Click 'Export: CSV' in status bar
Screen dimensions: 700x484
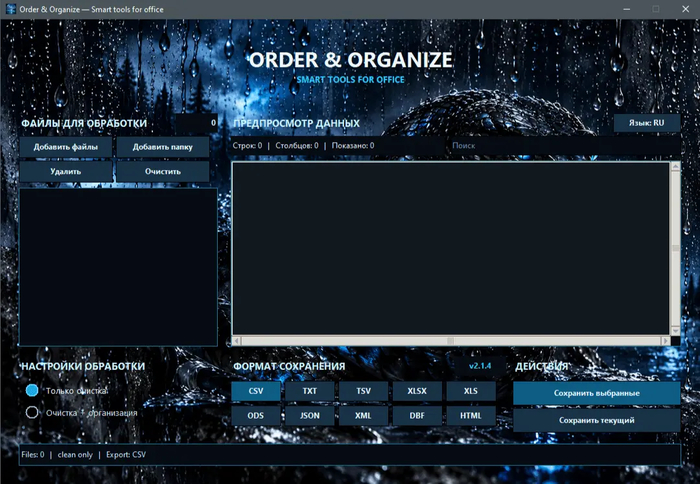coord(126,455)
